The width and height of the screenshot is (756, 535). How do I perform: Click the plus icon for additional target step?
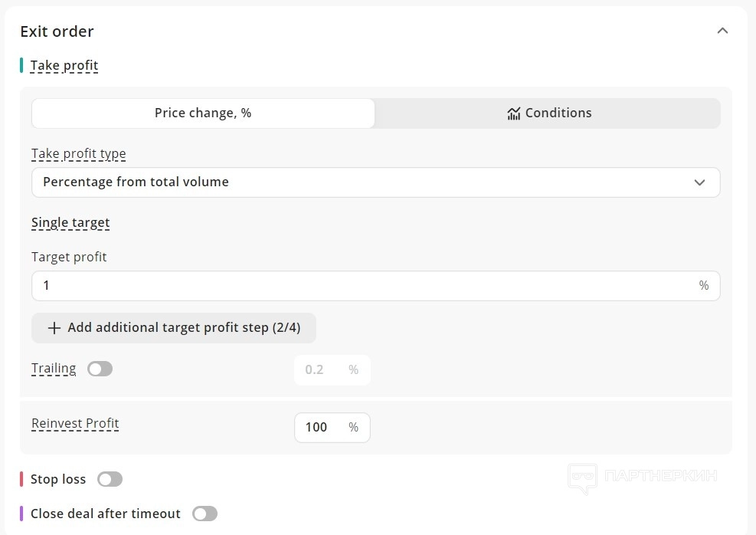54,328
